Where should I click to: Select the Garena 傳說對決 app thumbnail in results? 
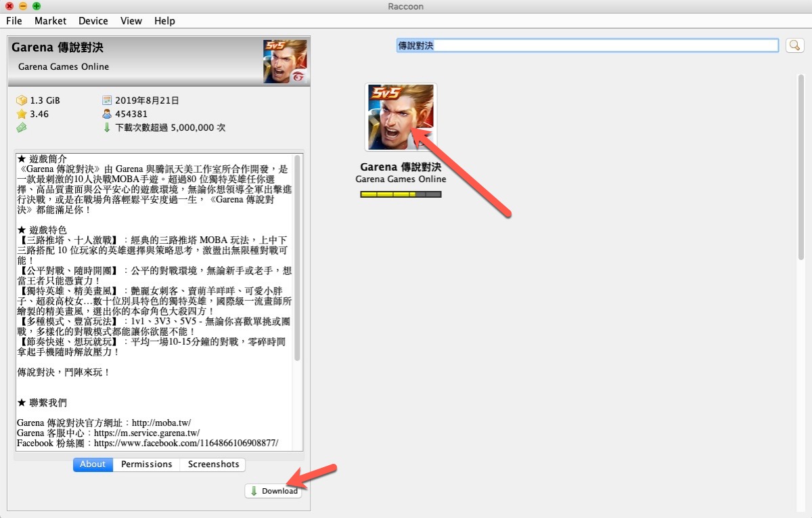(401, 117)
